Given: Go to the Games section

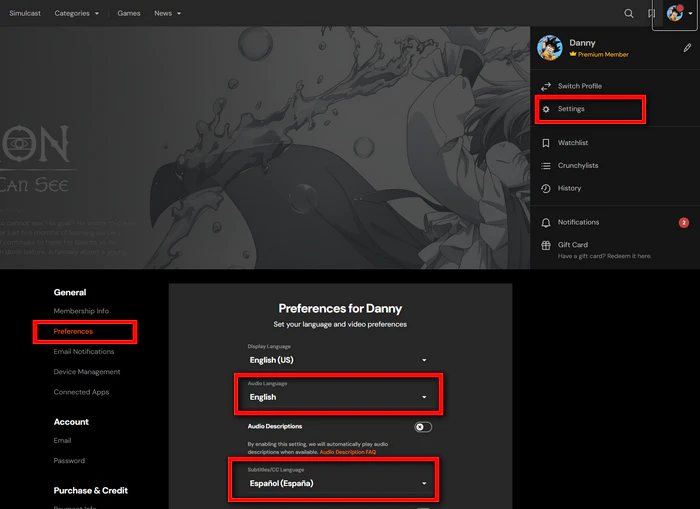Looking at the screenshot, I should [x=129, y=13].
